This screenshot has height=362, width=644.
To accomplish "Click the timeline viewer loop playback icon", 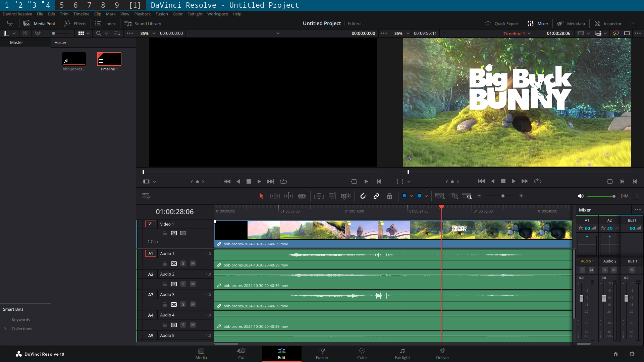I will 538,181.
